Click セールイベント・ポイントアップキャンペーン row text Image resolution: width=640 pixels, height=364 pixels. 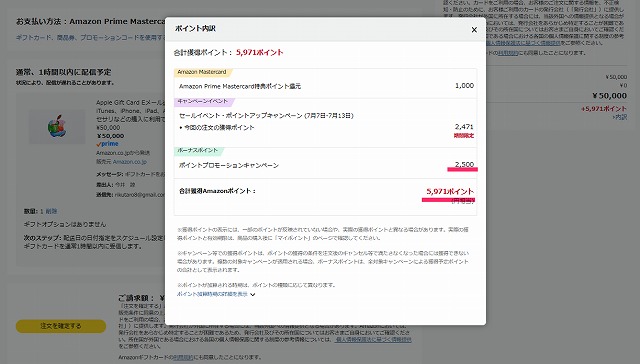pos(266,115)
